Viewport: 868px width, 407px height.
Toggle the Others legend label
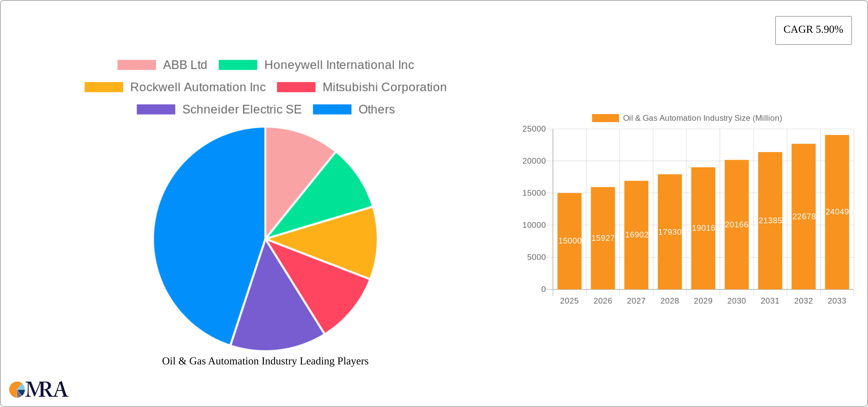click(x=377, y=109)
